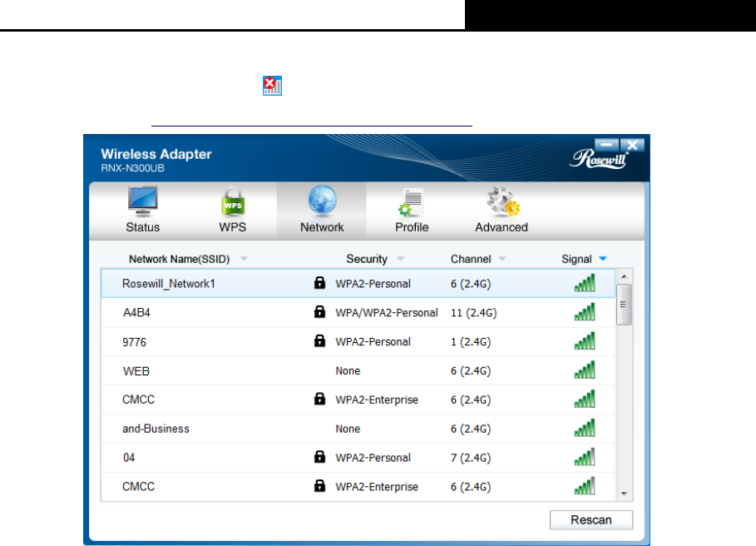Sort by Signal column arrow
Image resolution: width=756 pixels, height=546 pixels.
[603, 259]
